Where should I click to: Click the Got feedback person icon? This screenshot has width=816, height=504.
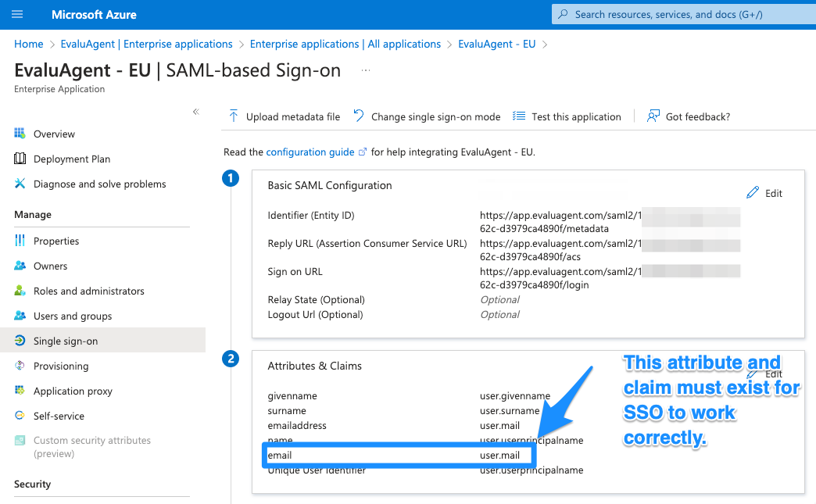(653, 116)
